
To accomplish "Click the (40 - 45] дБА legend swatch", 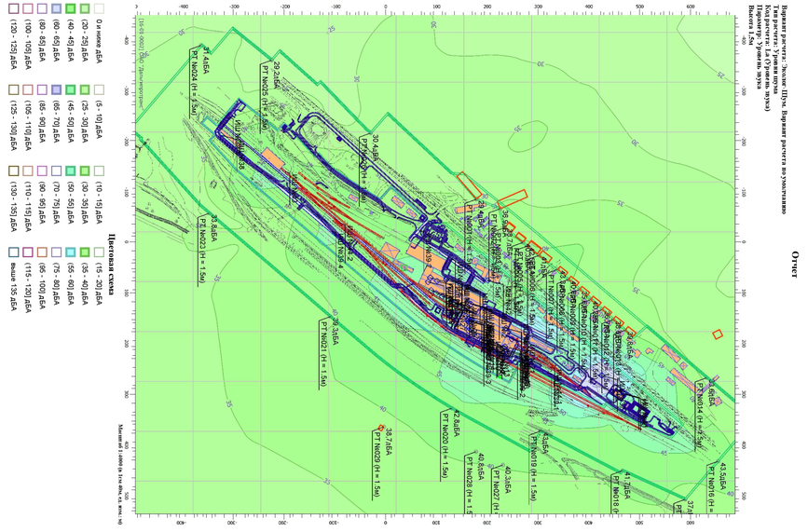I will coord(70,8).
